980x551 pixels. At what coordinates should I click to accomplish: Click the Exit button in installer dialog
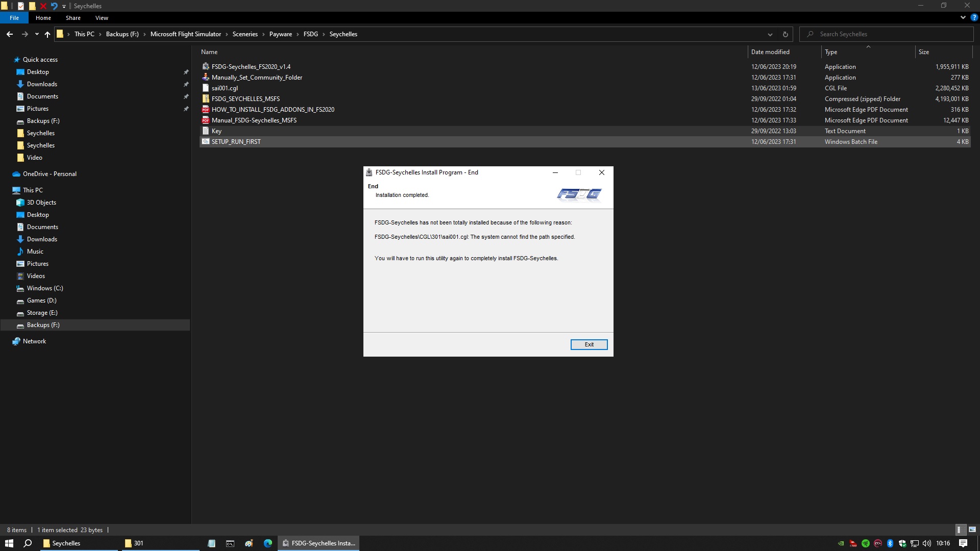(x=589, y=344)
